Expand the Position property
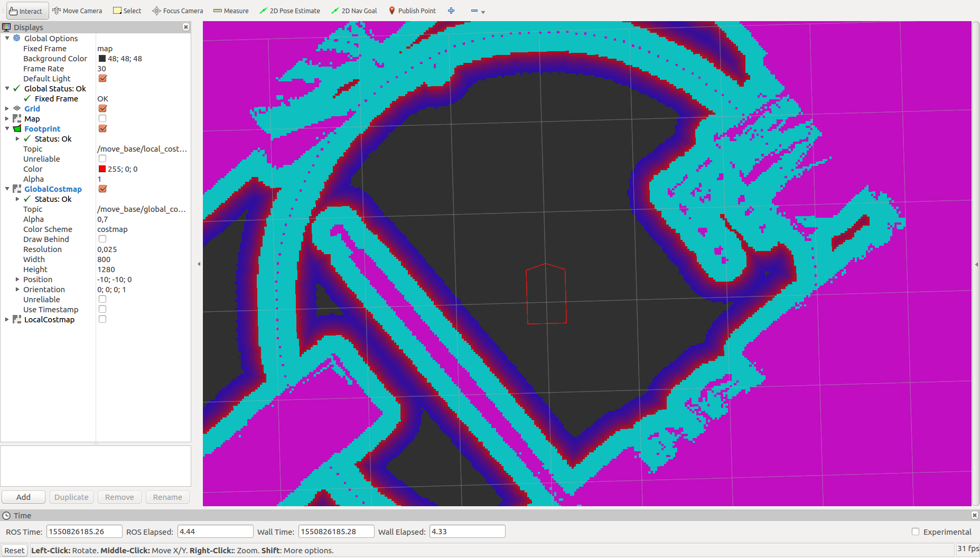Screen dimensions: 980x558 17,279
